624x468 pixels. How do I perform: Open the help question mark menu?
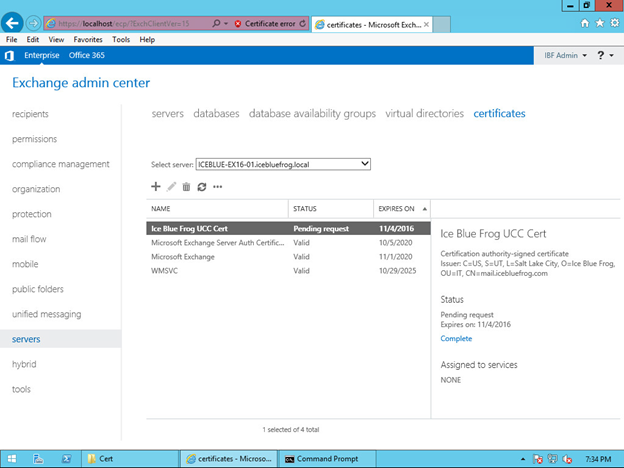tap(605, 55)
